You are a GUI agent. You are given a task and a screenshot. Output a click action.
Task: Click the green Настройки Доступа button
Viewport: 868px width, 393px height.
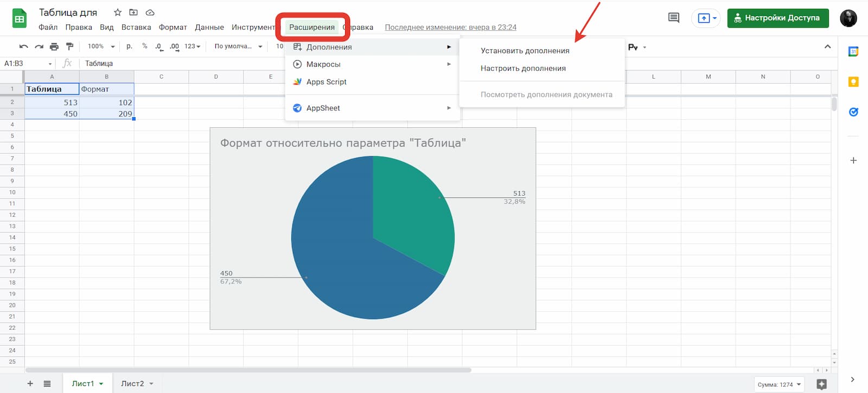coord(777,18)
